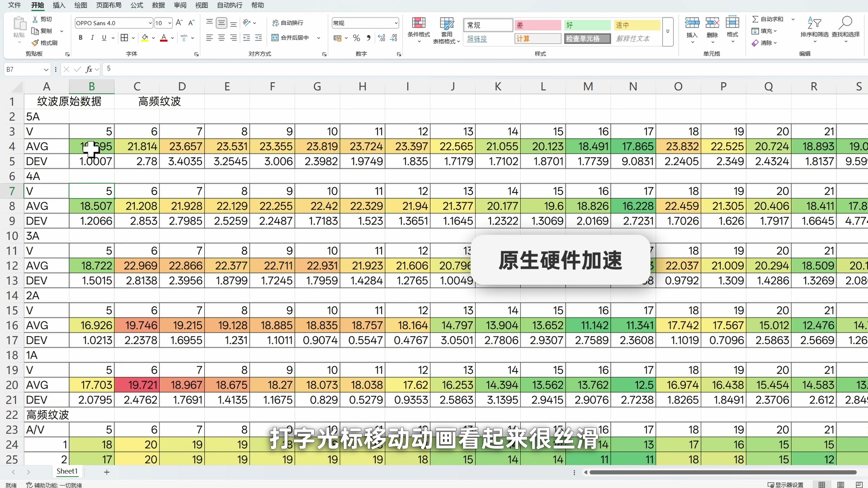Click AutoSum (自动求和)
Screen dimensions: 868x488
[768, 19]
